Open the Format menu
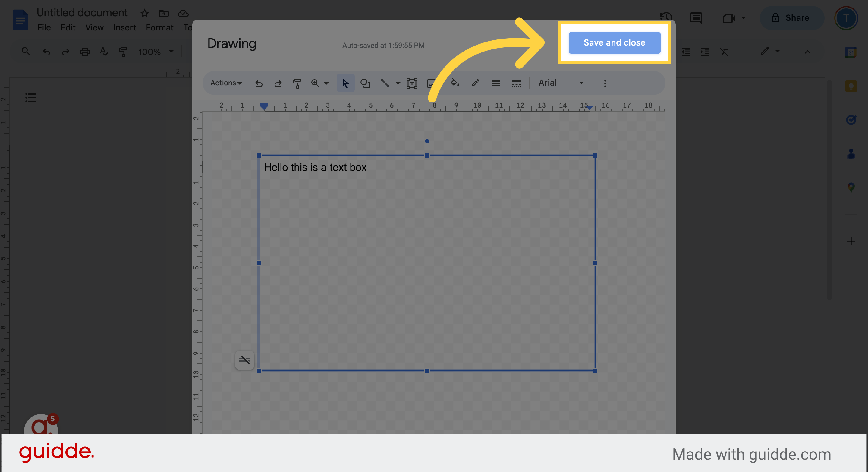 pyautogui.click(x=159, y=27)
